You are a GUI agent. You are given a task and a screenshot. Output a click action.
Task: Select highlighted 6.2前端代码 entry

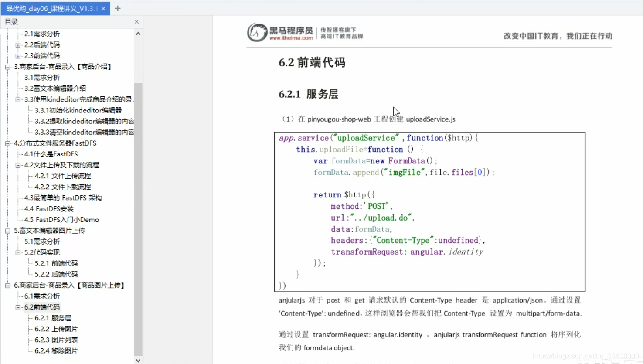pyautogui.click(x=42, y=307)
